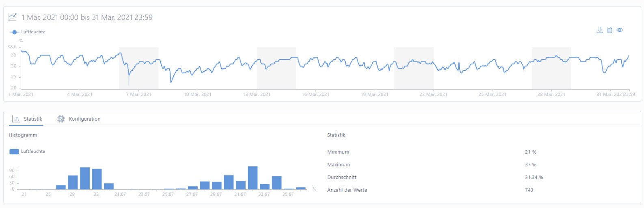Click the bell curve icon on the Statistik tab
The height and width of the screenshot is (208, 644).
tap(16, 119)
